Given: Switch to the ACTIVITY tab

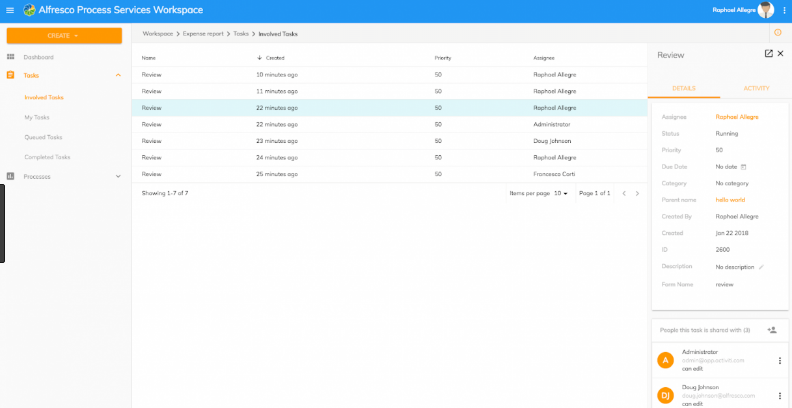Looking at the screenshot, I should (756, 88).
